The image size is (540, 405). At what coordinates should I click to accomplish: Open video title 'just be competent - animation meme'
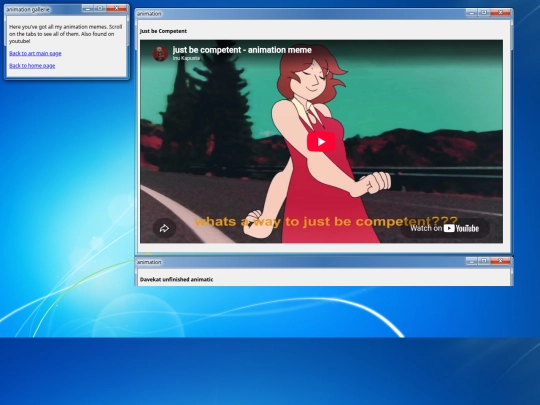[242, 50]
